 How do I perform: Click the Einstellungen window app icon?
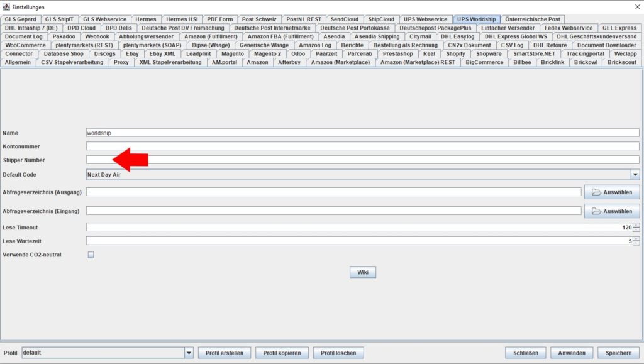pyautogui.click(x=6, y=7)
